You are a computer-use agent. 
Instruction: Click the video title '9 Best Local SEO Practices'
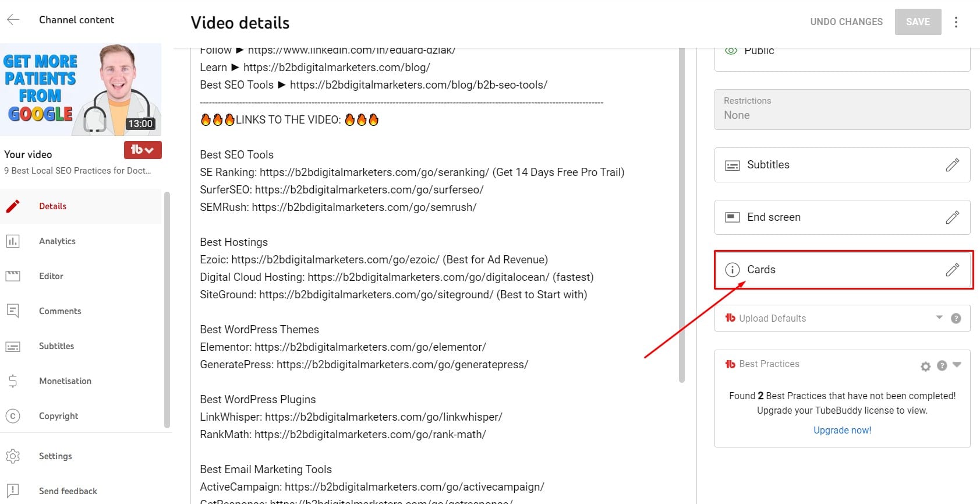(77, 171)
